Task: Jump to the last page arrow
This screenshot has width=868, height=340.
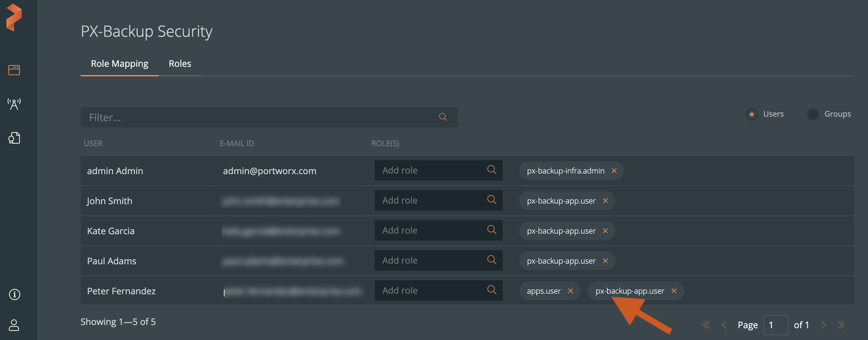Action: 841,325
